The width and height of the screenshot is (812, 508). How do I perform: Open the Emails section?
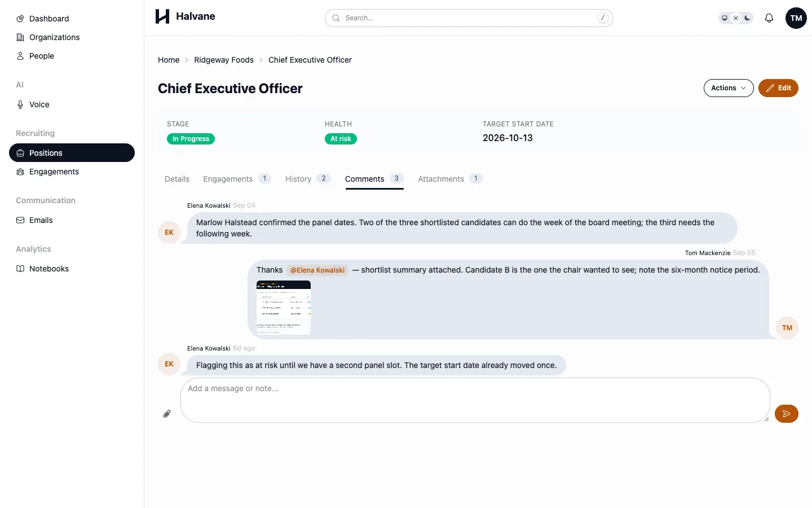72,220
